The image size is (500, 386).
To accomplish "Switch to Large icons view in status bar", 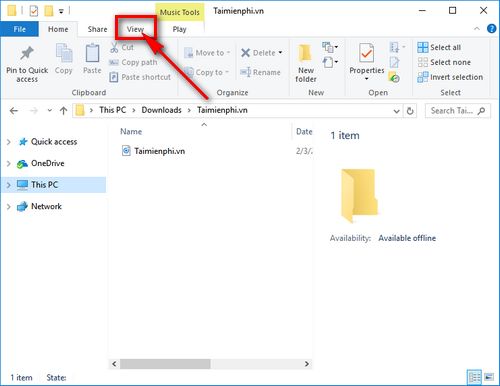I will (x=489, y=377).
